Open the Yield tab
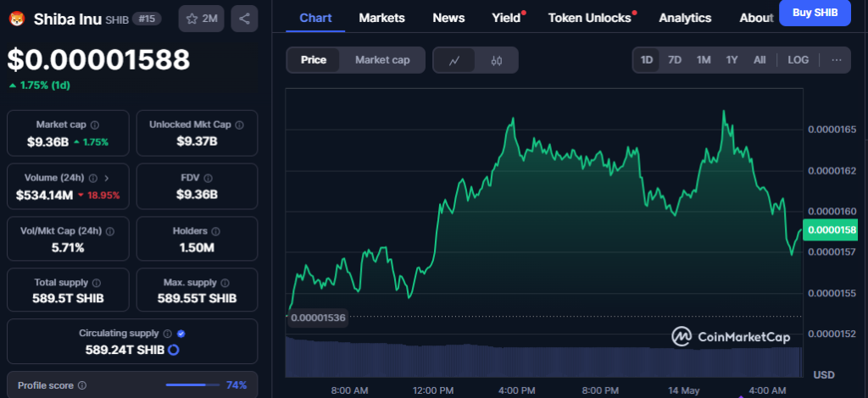 tap(507, 18)
